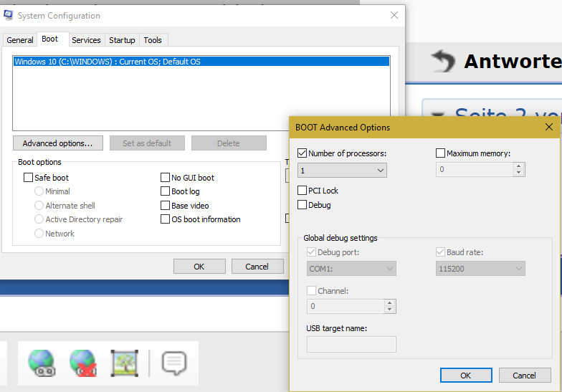Switch to the Startup tab

click(122, 40)
